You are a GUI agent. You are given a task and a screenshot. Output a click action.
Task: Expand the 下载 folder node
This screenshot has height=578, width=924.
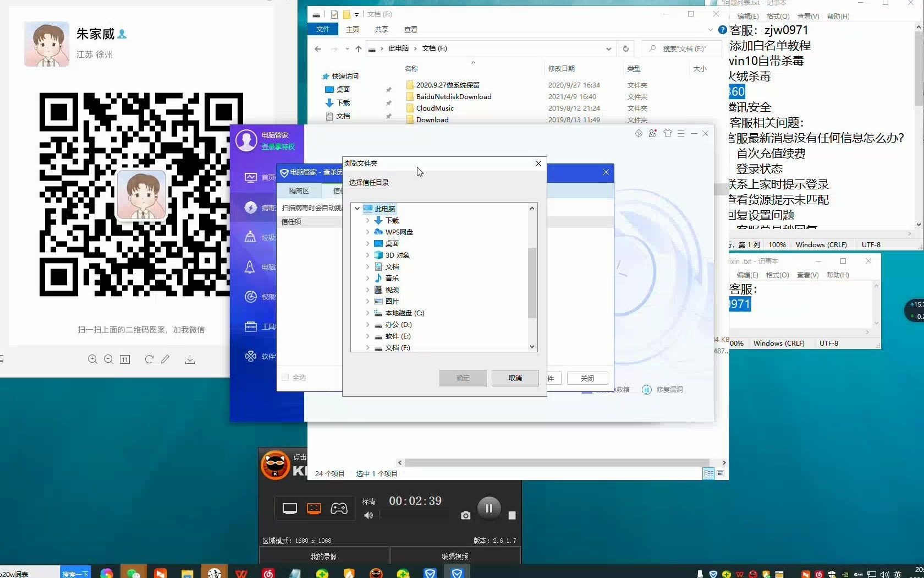(x=368, y=220)
